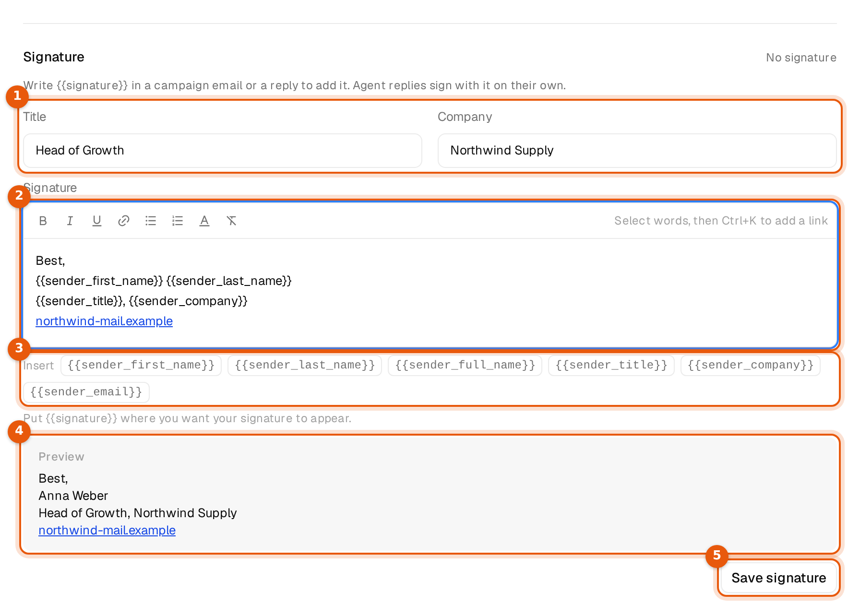Viewport: 860px width, 616px height.
Task: Click the 'Best,' line in signature editor
Action: (50, 261)
